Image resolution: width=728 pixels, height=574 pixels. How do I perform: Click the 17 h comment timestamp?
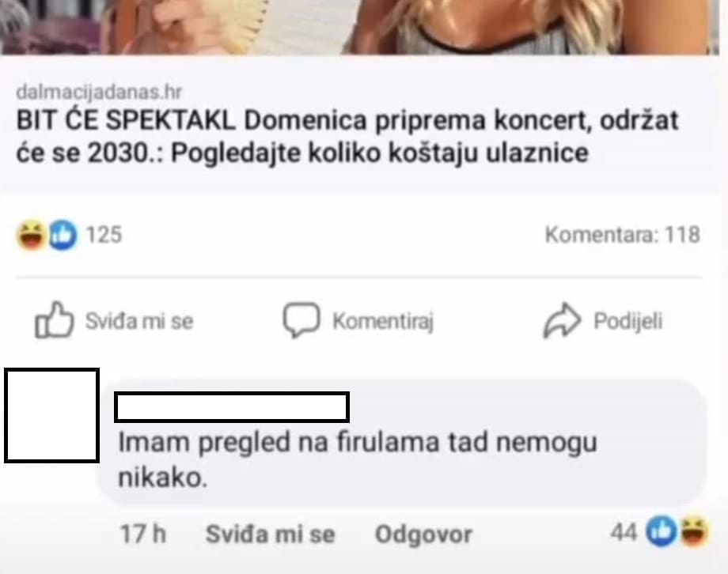[143, 534]
